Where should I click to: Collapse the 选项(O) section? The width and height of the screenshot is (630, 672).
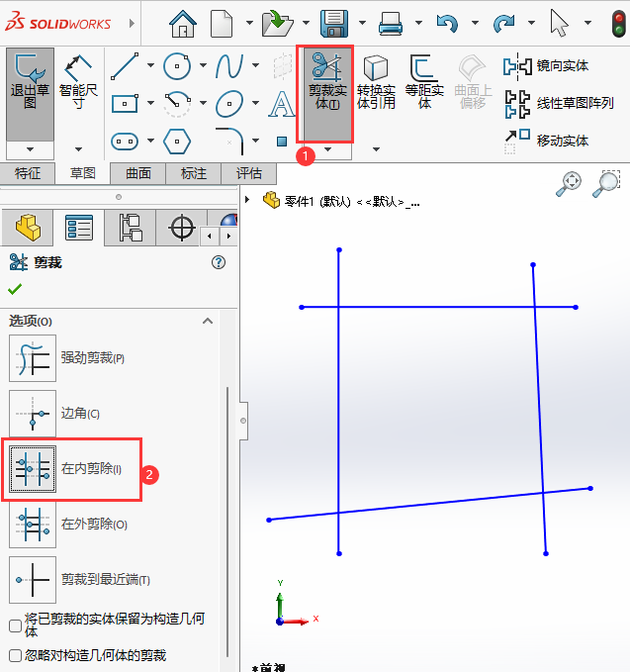tap(208, 321)
